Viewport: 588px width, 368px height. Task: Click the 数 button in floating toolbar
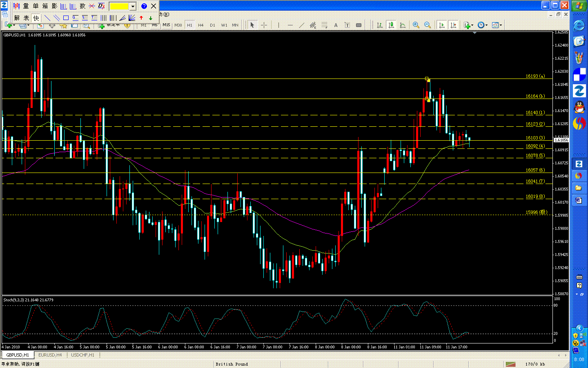click(82, 6)
